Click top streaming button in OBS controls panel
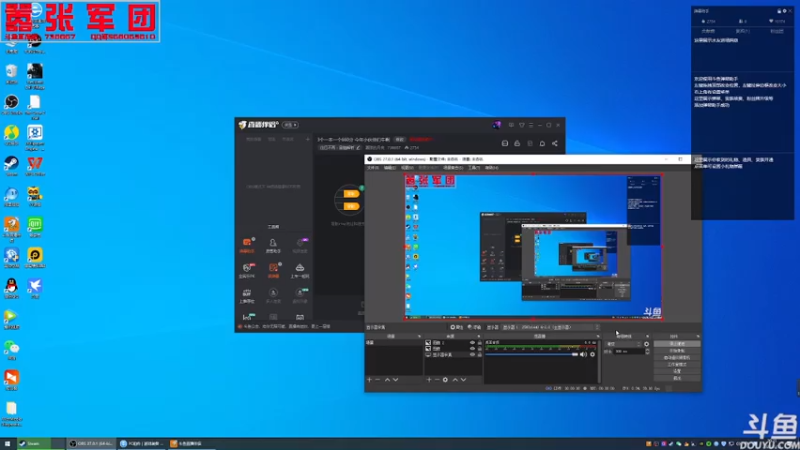This screenshot has width=800, height=450. [677, 344]
